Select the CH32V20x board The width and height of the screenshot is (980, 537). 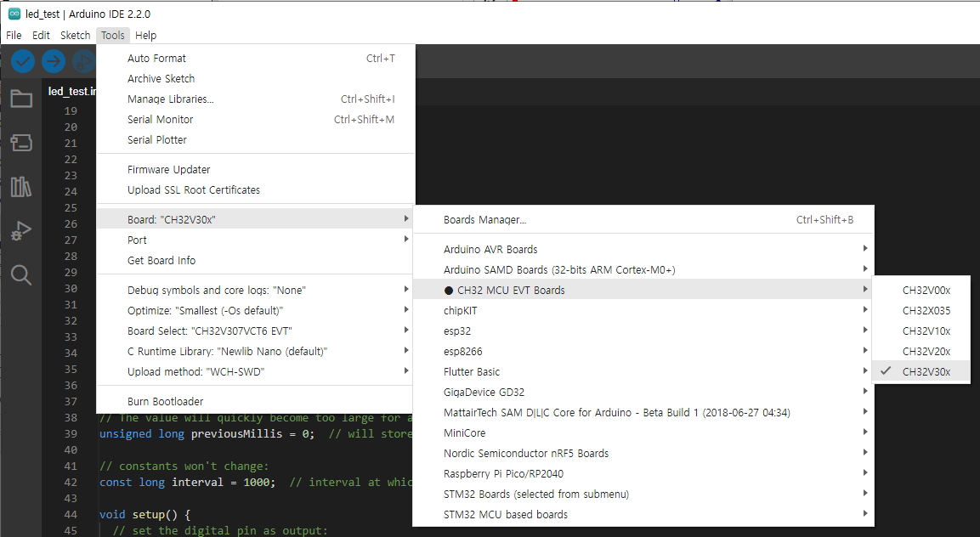tap(922, 351)
